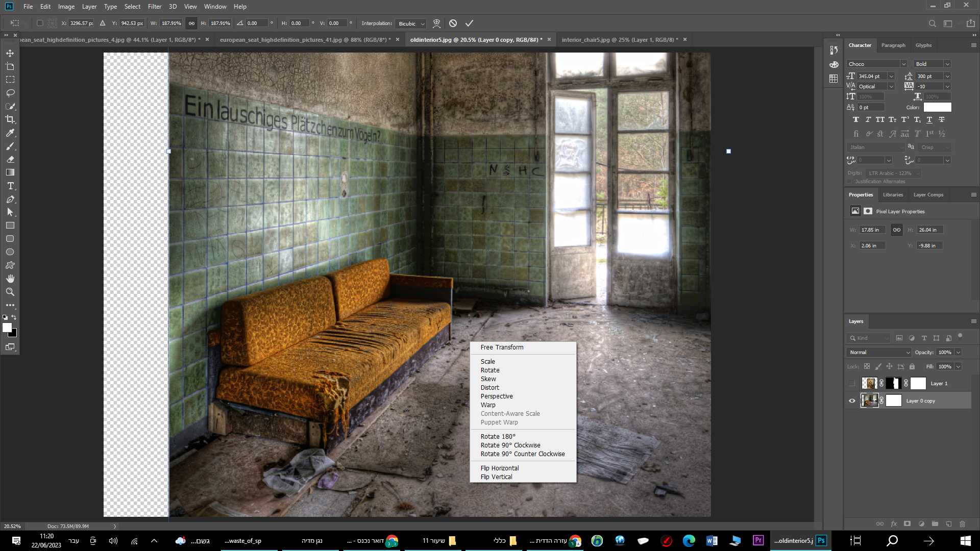This screenshot has width=980, height=551.
Task: Click Layer 1 black-and-white mask thumbnail
Action: (x=893, y=384)
